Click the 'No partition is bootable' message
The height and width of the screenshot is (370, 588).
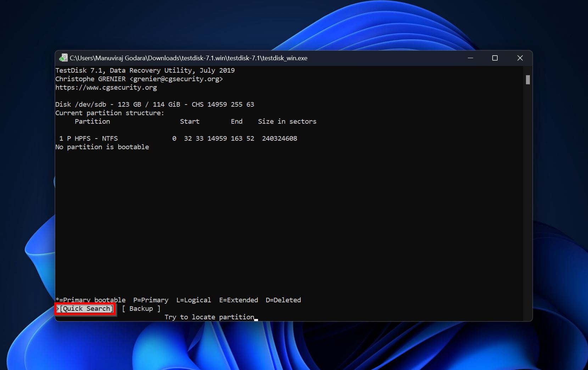click(102, 147)
